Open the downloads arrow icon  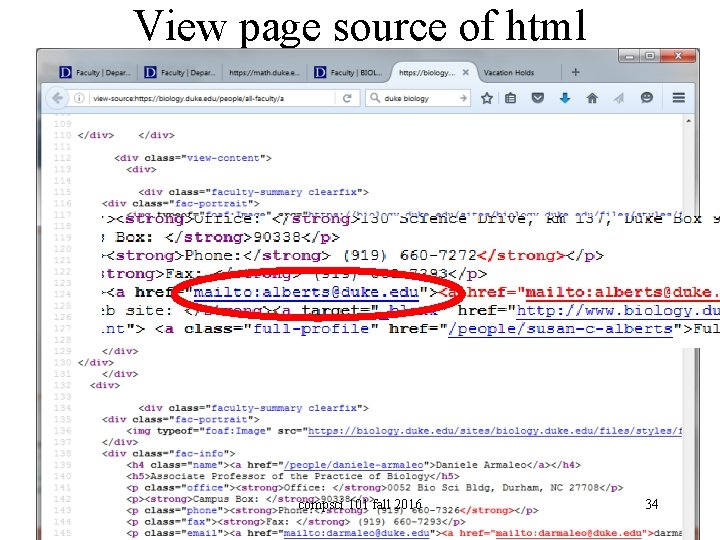coord(565,98)
